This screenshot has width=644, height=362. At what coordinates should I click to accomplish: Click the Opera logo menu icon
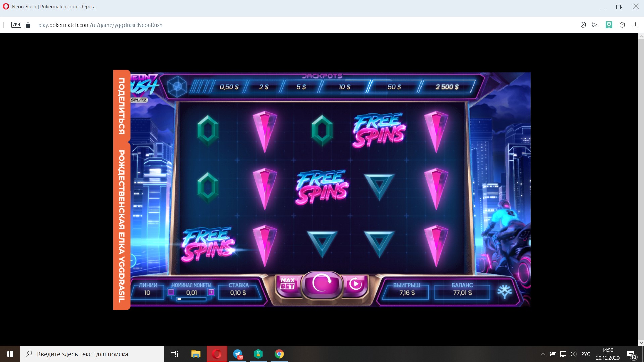click(6, 6)
